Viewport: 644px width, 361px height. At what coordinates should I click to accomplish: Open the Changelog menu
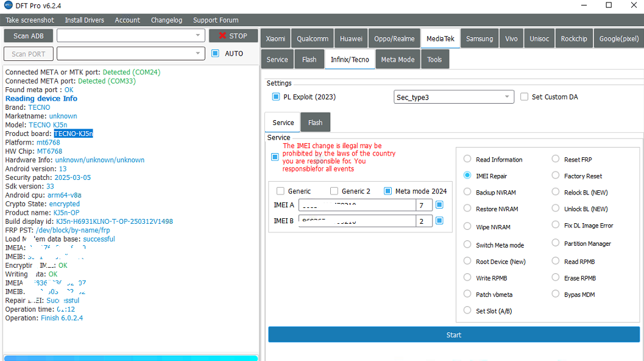pos(166,20)
